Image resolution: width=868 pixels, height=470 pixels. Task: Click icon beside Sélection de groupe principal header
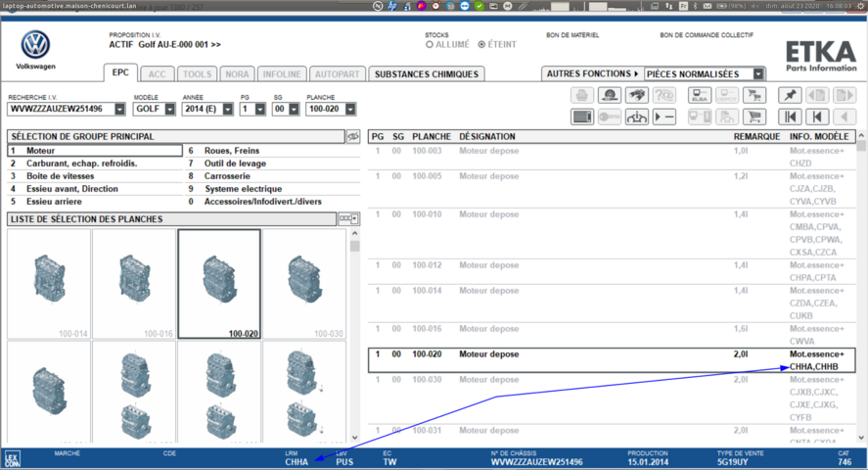pos(352,136)
